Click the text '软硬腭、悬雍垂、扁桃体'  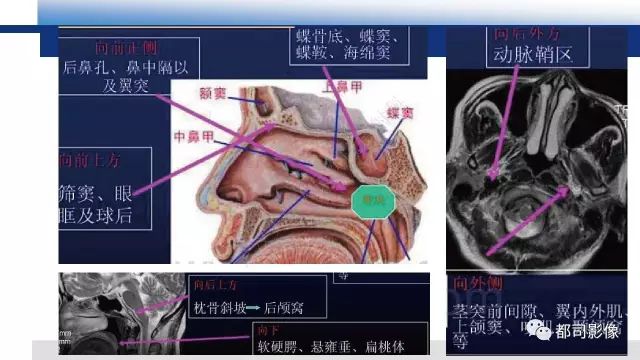click(x=331, y=347)
